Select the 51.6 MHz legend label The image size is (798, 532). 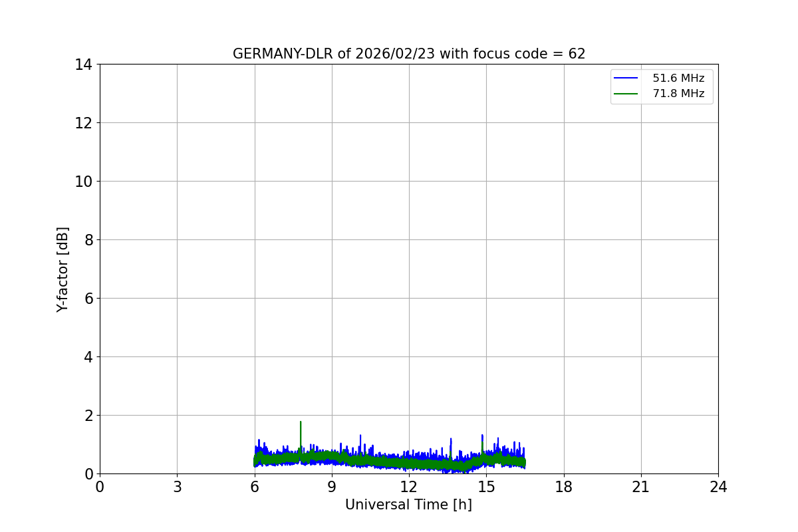678,78
